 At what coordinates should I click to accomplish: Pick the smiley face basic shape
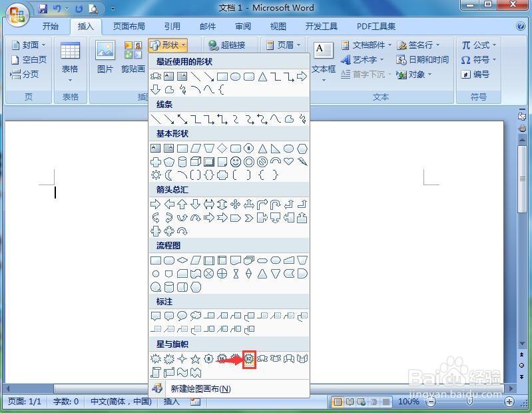[236, 162]
